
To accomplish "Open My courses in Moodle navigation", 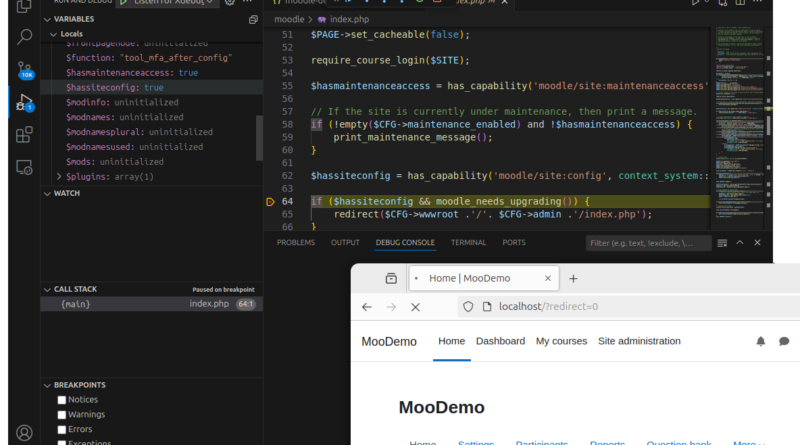I will 561,341.
